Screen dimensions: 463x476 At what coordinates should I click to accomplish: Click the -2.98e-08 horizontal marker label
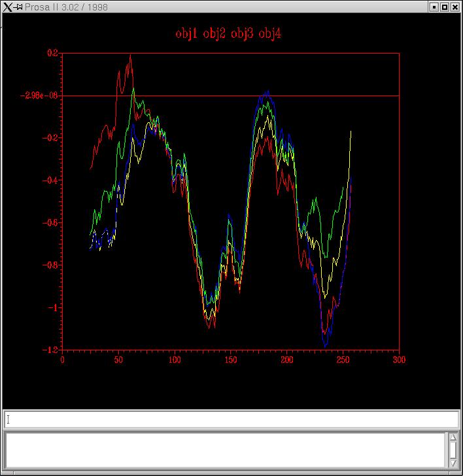click(39, 95)
